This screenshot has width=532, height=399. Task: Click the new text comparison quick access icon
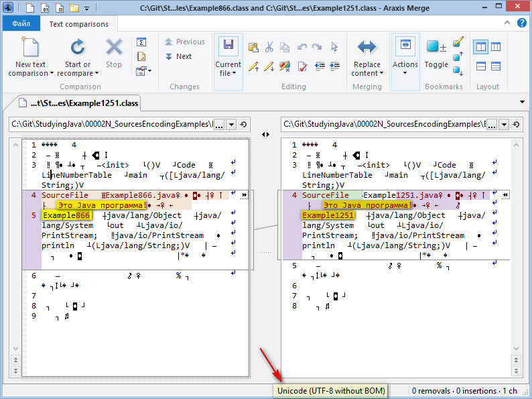[30, 7]
